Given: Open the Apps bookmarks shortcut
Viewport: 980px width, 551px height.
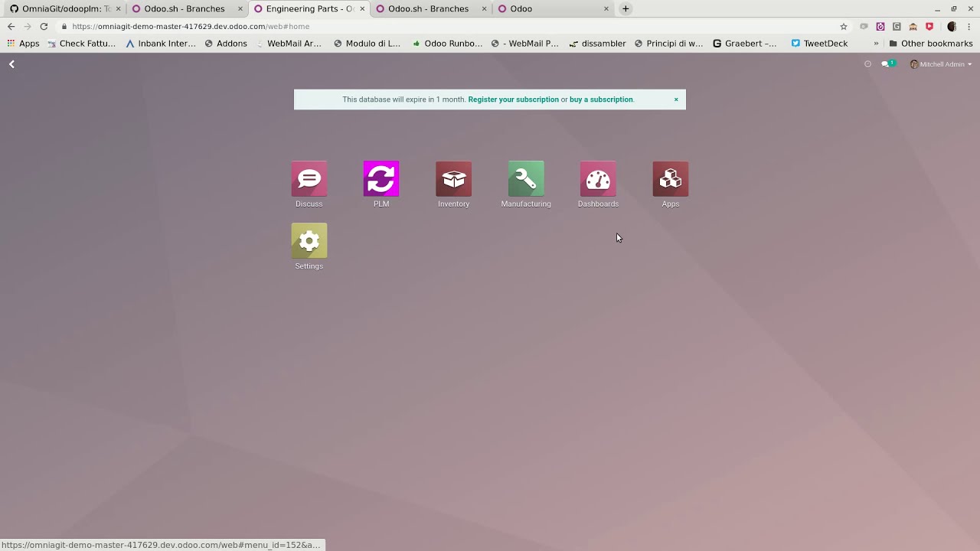Looking at the screenshot, I should [23, 44].
